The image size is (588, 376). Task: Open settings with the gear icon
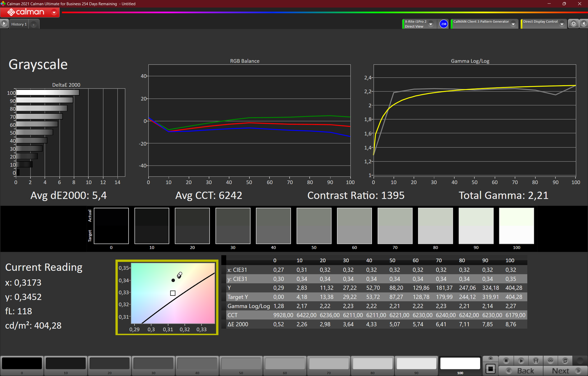click(574, 24)
